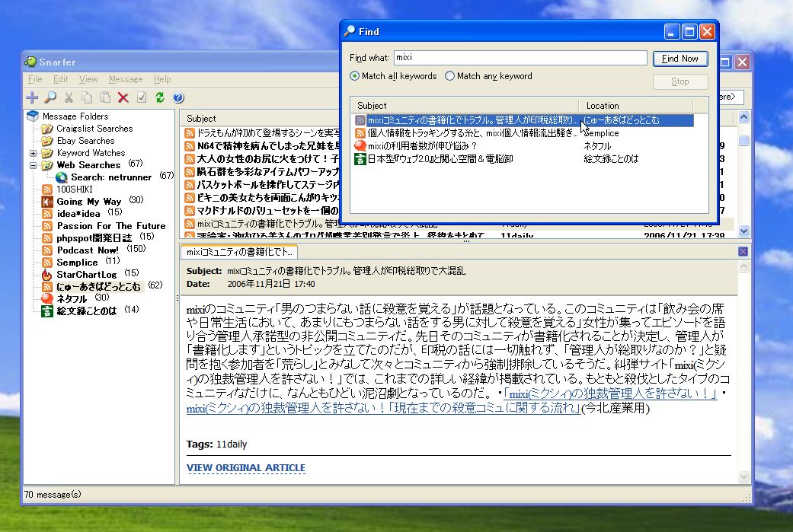Select the 日本型ウェブ2.0と関心空間 Find result

pyautogui.click(x=440, y=159)
